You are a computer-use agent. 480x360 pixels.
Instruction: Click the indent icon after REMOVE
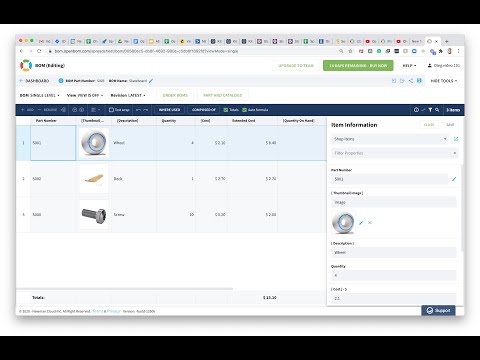[x=63, y=110]
